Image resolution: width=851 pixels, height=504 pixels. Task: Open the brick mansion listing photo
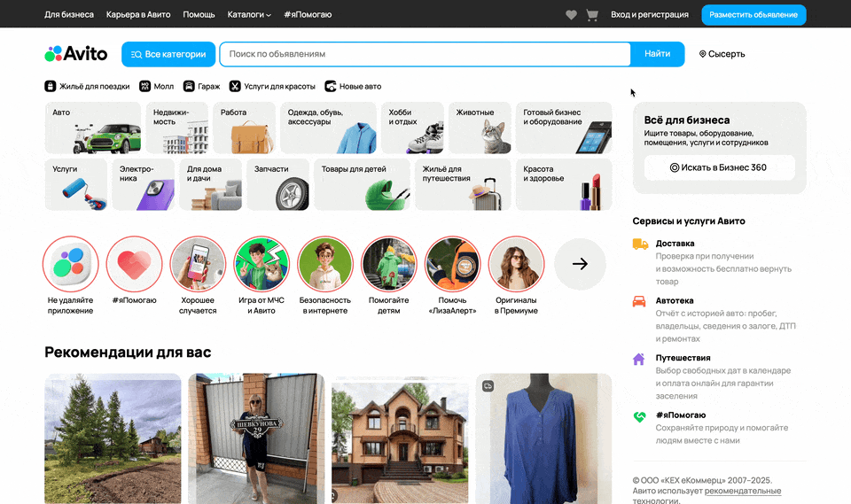point(400,438)
